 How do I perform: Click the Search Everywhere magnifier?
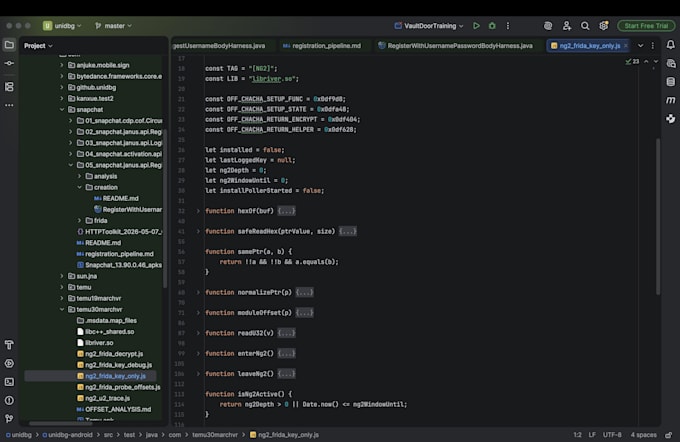point(585,26)
